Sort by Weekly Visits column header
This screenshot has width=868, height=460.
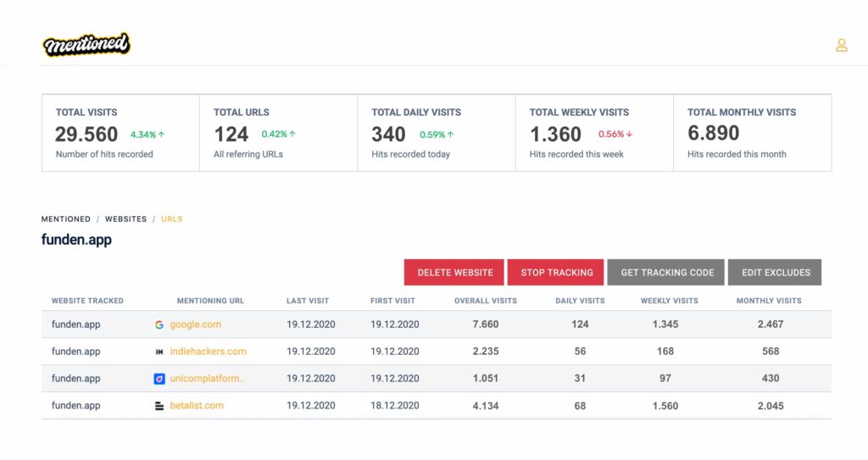point(670,301)
